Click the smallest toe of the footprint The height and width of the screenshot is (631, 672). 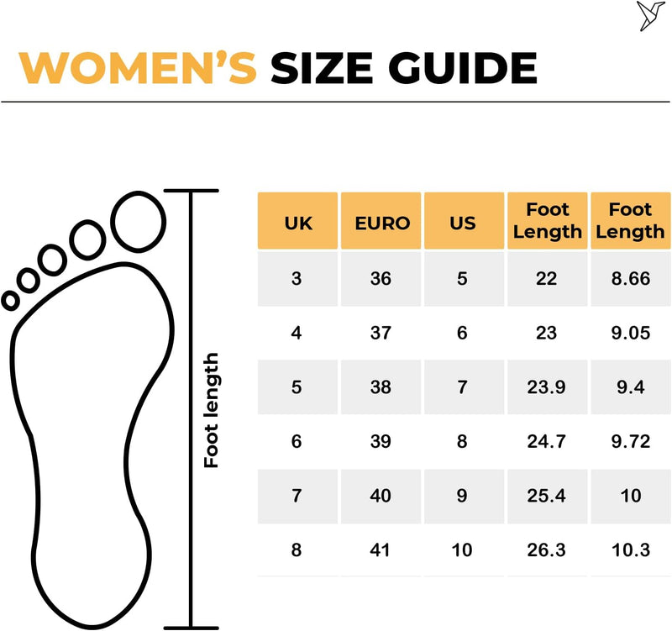click(x=11, y=300)
